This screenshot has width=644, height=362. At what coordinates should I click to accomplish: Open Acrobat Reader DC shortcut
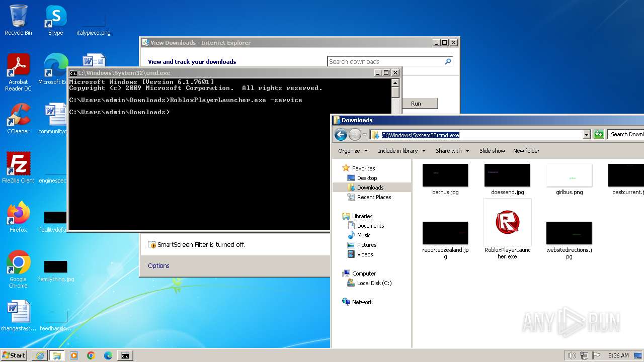tap(18, 72)
